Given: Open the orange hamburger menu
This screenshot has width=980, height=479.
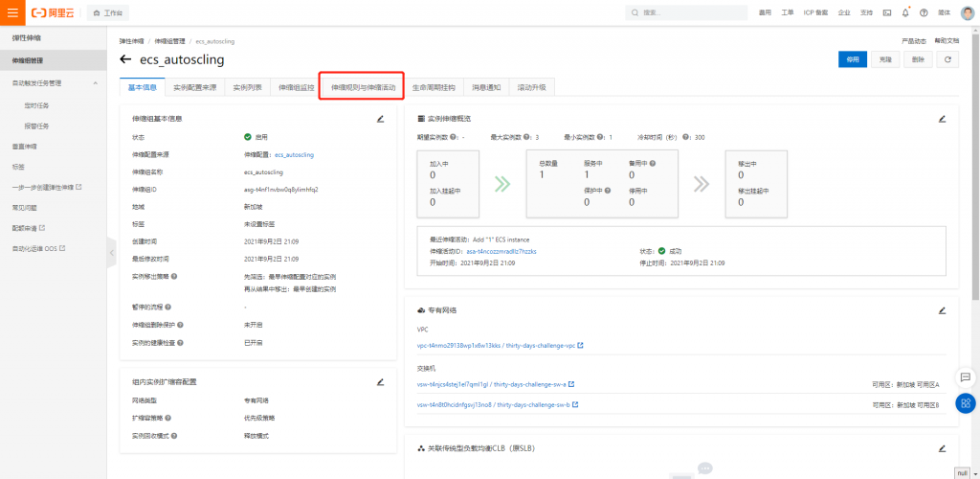Looking at the screenshot, I should pos(12,12).
